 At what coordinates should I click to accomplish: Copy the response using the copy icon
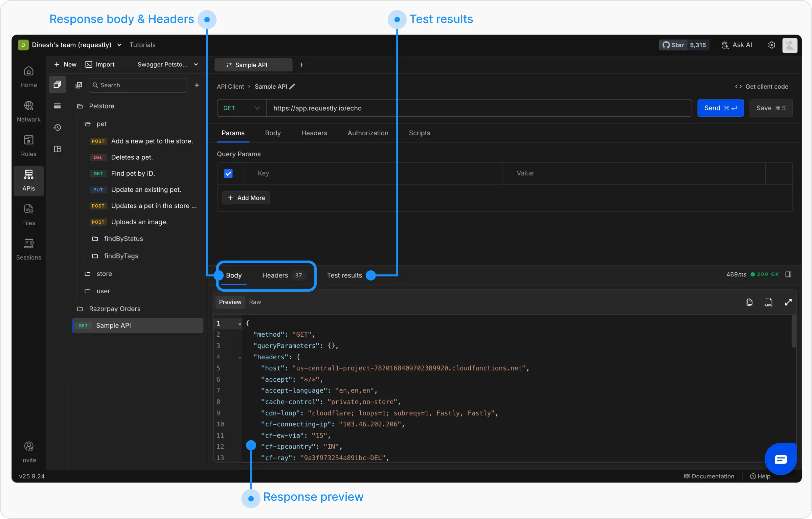click(x=749, y=302)
